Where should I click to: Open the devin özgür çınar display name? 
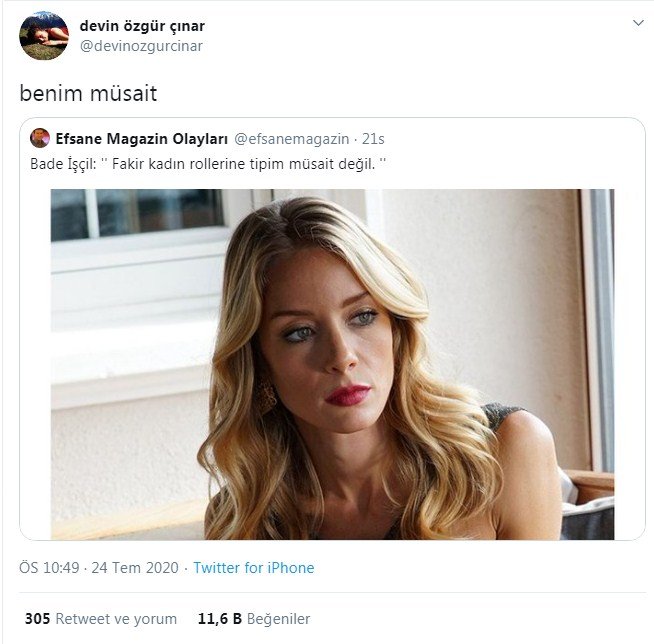[x=142, y=26]
